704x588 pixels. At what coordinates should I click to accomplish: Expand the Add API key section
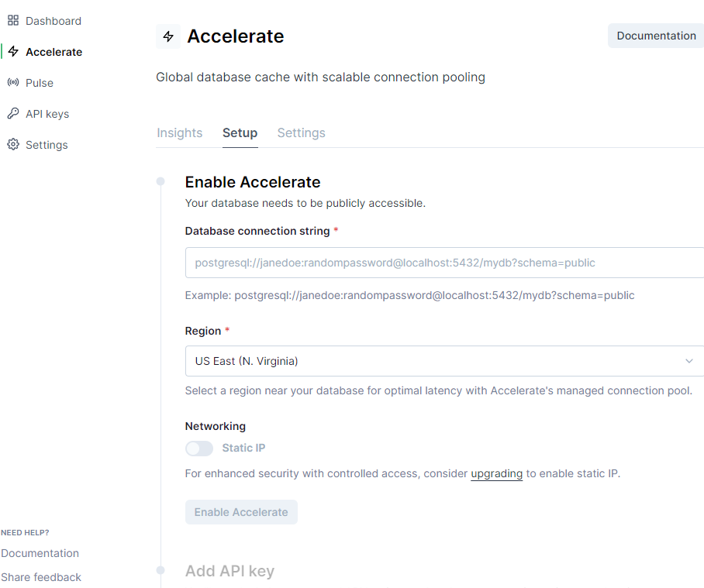(229, 570)
